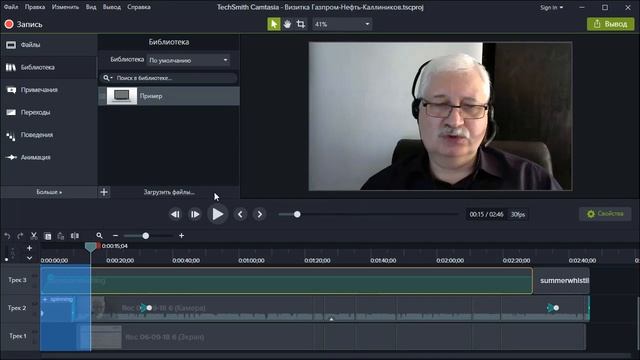This screenshot has width=640, height=360.
Task: Click the timeline playhead marker
Action: click(91, 246)
